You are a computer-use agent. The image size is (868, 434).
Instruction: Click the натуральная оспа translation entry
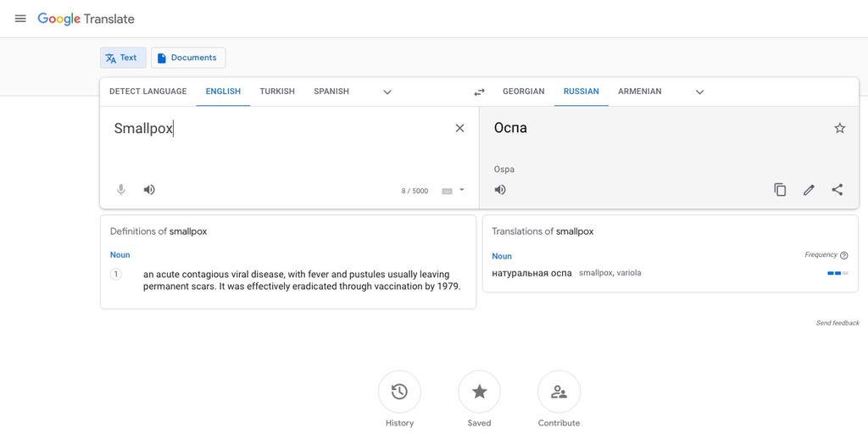click(532, 273)
